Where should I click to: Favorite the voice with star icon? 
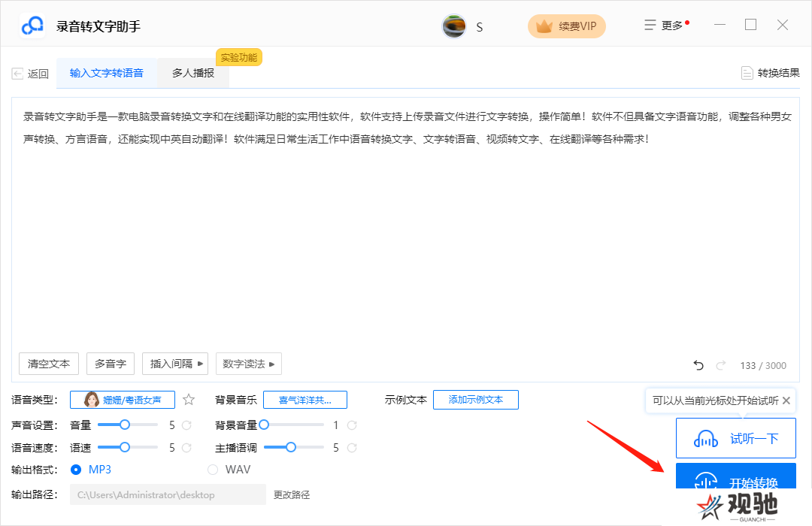tap(189, 400)
